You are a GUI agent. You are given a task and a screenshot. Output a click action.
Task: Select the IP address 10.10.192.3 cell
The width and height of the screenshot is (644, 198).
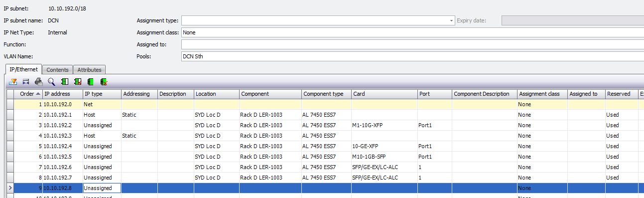63,136
